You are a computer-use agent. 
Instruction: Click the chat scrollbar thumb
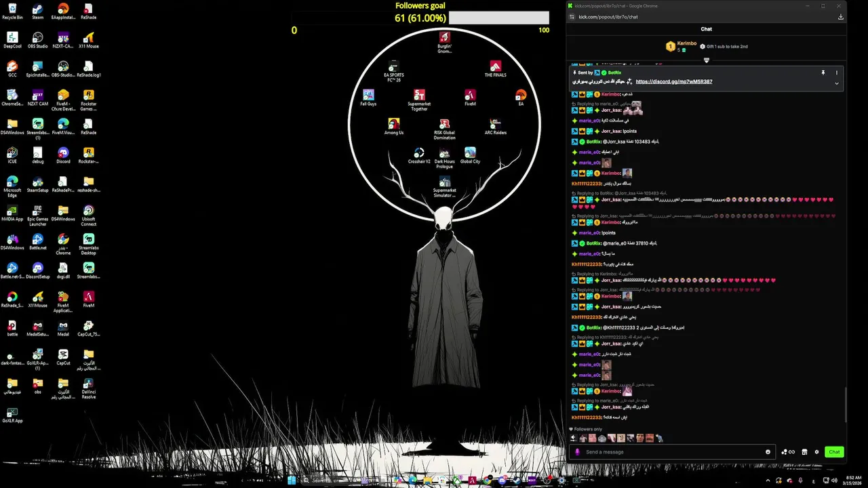pyautogui.click(x=846, y=405)
